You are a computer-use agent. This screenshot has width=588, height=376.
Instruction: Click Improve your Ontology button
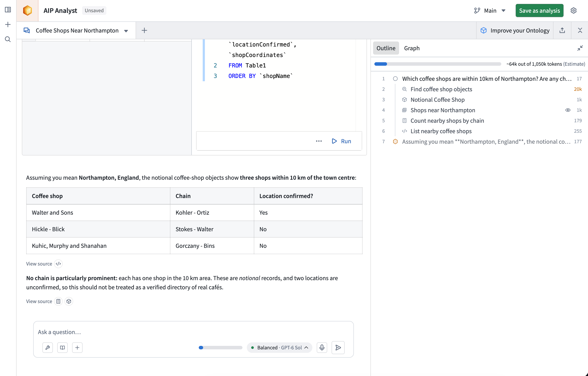pos(515,30)
